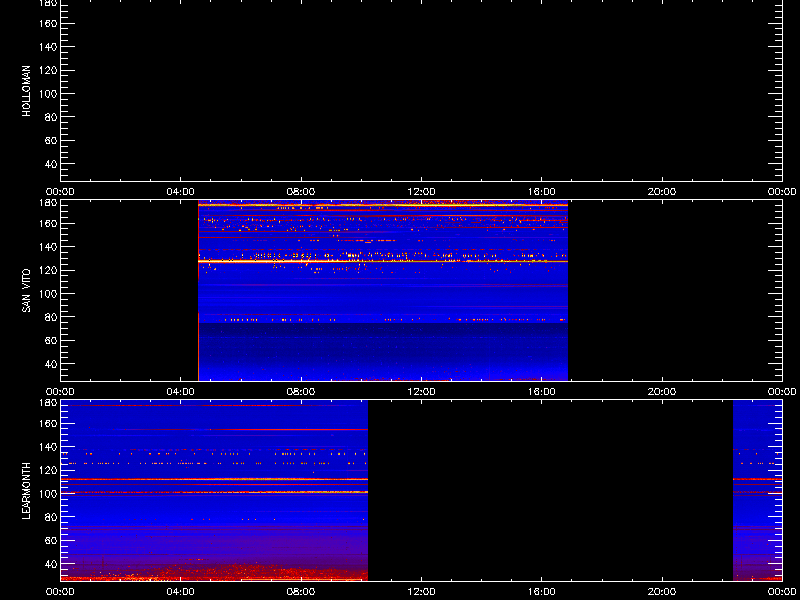Screen dimensions: 800x600
Task: Select the 60 tick label on SAN VITO axis
Action: 51,340
